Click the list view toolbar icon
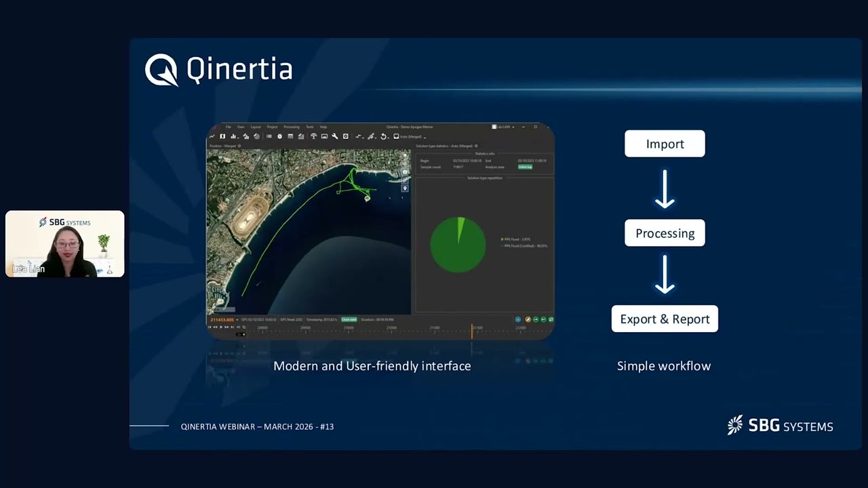The image size is (868, 488). pos(269,136)
